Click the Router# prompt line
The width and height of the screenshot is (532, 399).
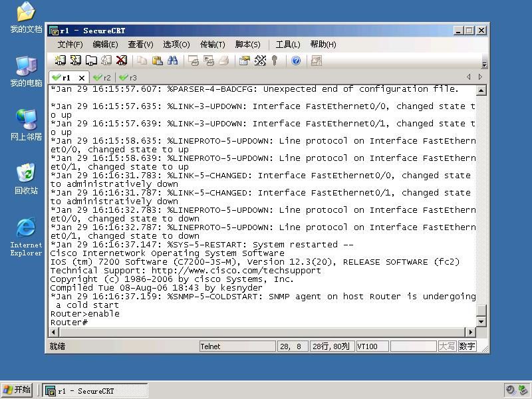pos(69,323)
